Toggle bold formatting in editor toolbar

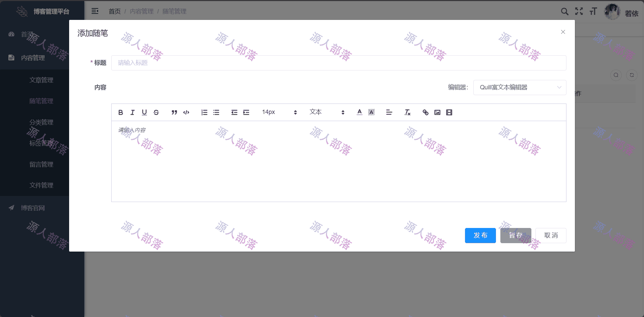click(121, 112)
